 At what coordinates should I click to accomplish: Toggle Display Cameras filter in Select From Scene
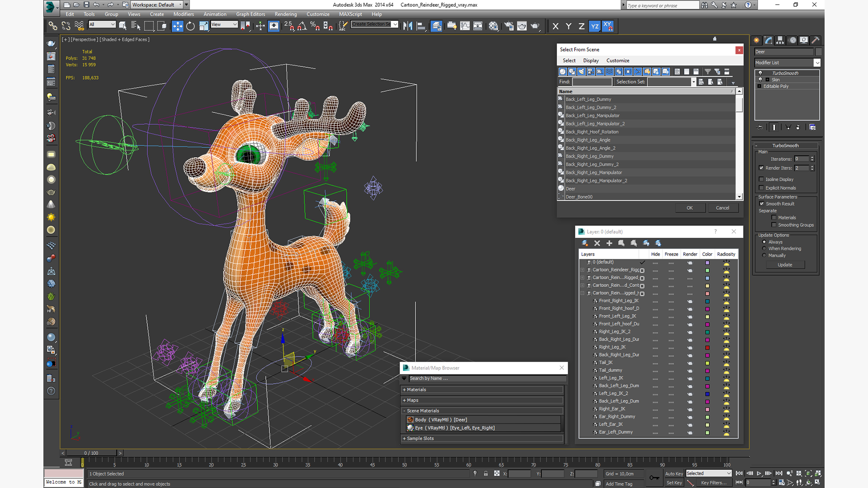(x=590, y=71)
